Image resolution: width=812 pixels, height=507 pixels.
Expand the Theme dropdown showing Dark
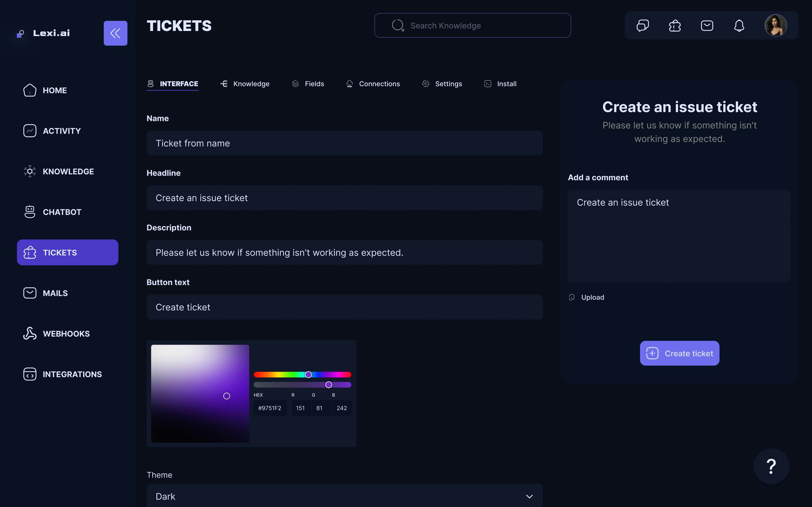pos(344,496)
